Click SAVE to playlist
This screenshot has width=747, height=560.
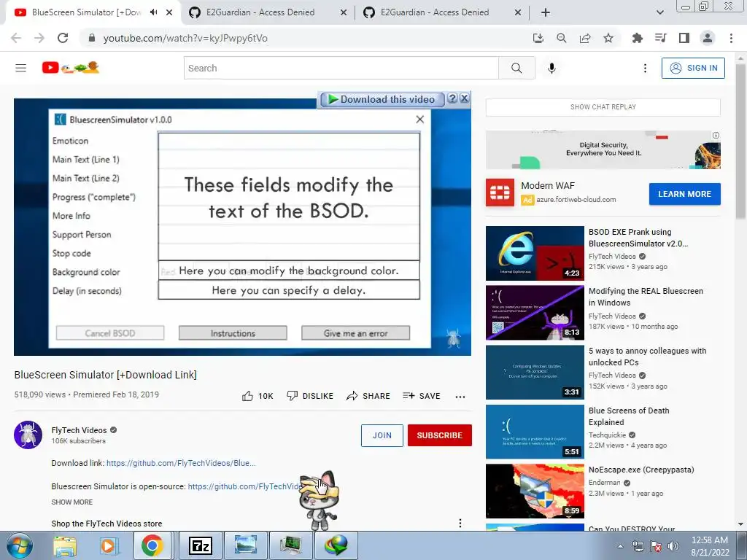click(421, 396)
